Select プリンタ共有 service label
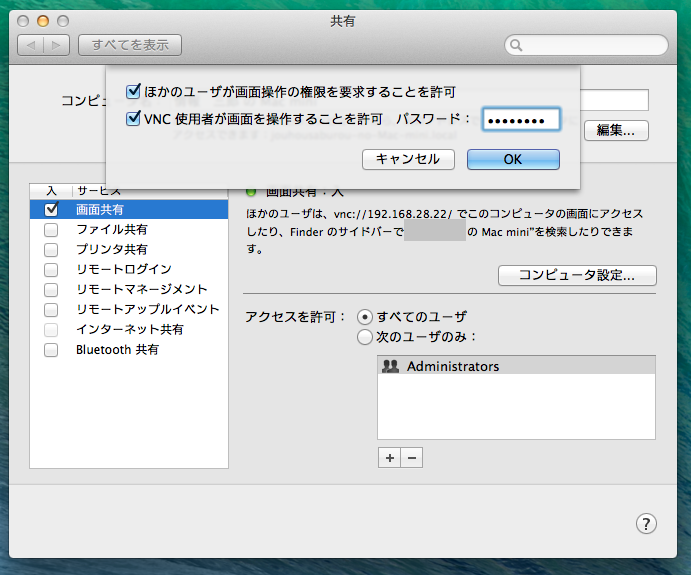691x575 pixels. [x=112, y=250]
